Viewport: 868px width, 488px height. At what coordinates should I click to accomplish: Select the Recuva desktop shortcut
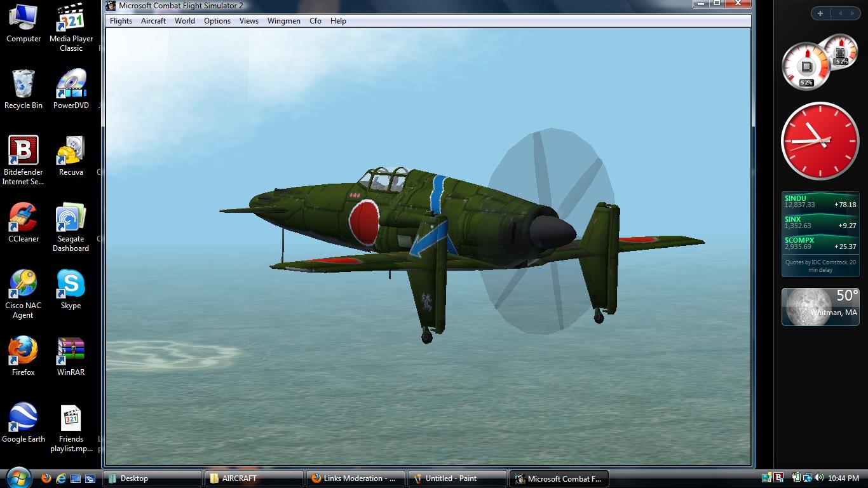click(x=71, y=152)
